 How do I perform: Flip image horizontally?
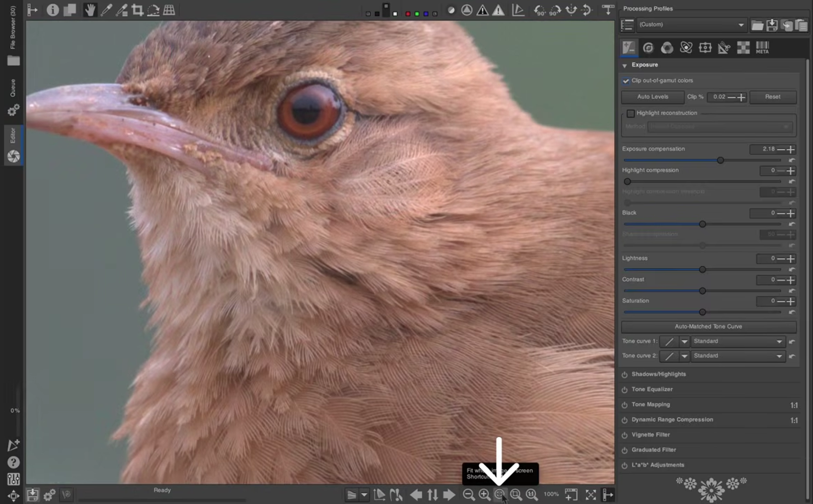[x=571, y=10]
